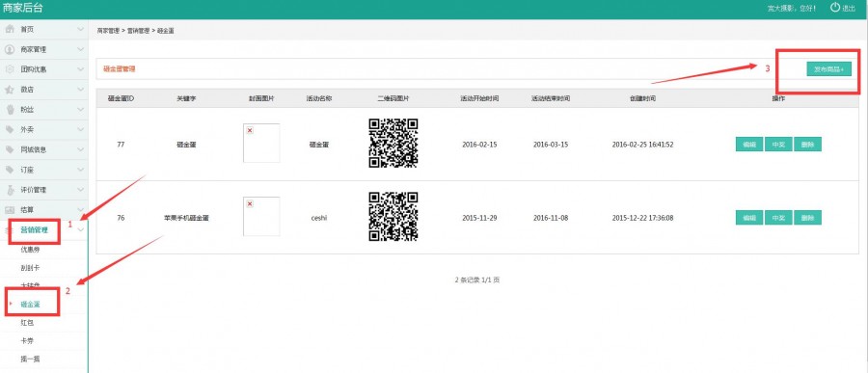Screen dimensions: 868x373
Task: Click 中奖 for golden egg ID 76
Action: tap(778, 218)
